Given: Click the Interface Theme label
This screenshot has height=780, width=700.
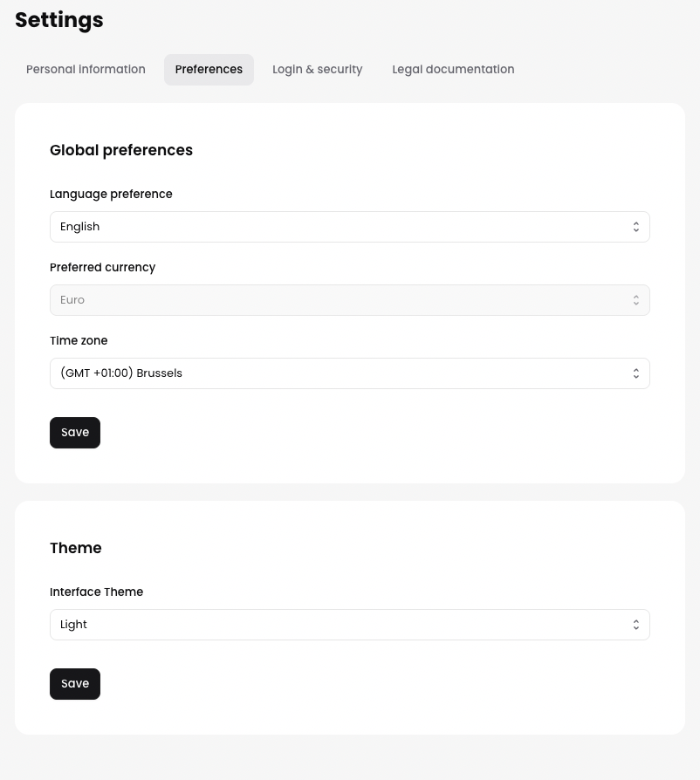Looking at the screenshot, I should point(96,592).
